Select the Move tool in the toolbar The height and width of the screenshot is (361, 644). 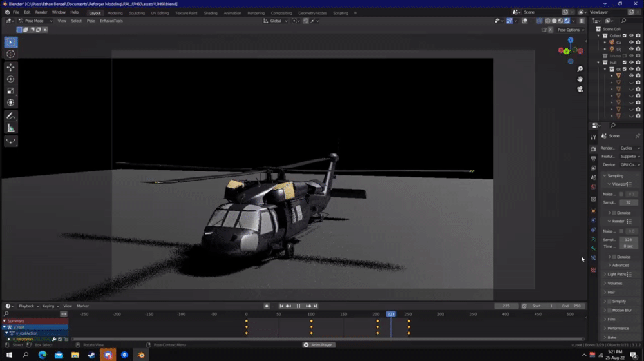(11, 67)
